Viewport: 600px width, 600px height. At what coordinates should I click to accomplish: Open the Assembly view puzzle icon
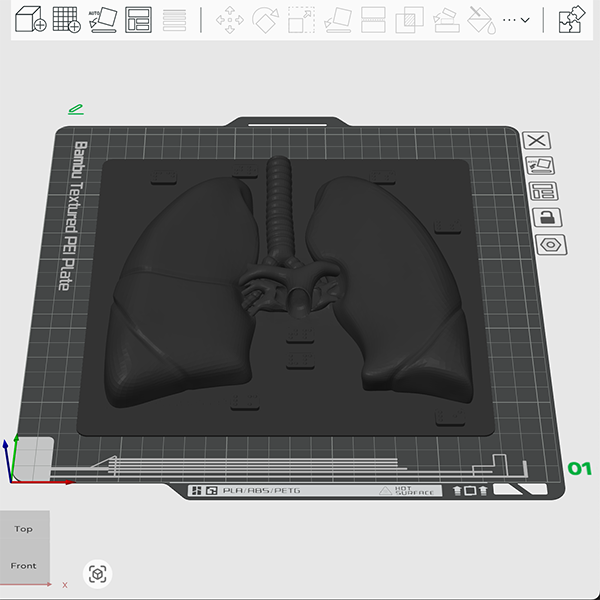[x=572, y=19]
